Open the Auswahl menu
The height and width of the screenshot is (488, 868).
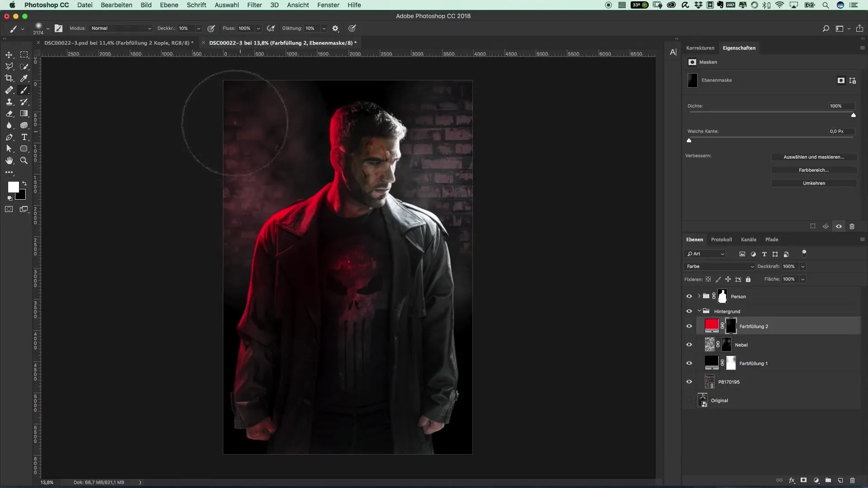point(227,5)
